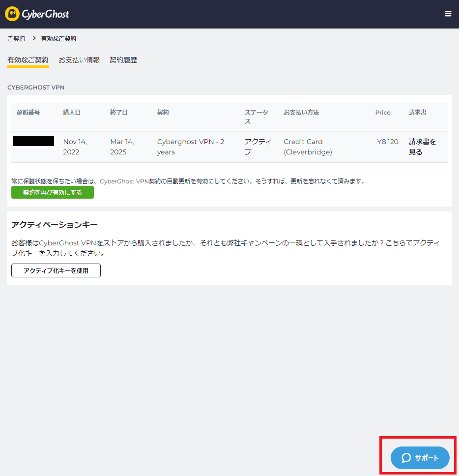Switch to 契約履歴 tab
Screen dimensions: 459x476
point(123,60)
